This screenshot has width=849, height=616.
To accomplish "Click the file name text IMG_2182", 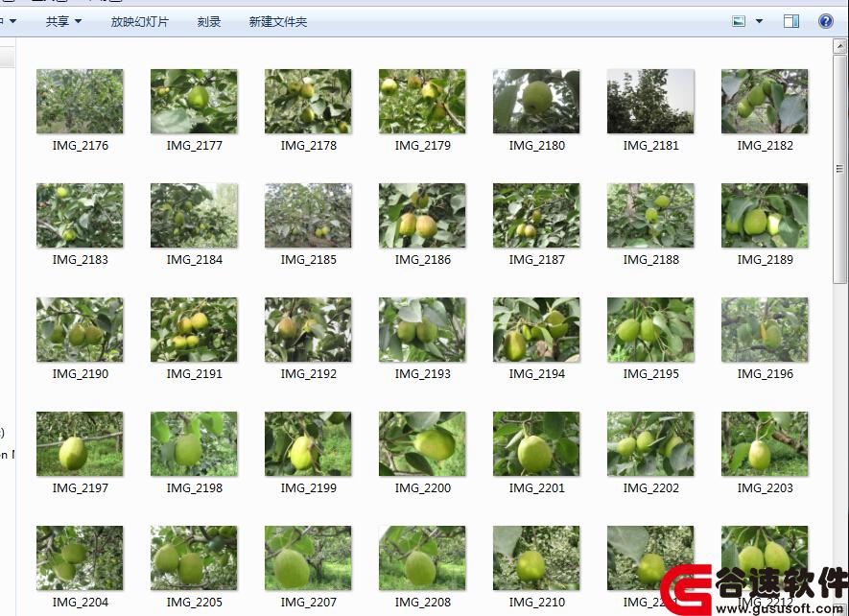I will pos(766,146).
